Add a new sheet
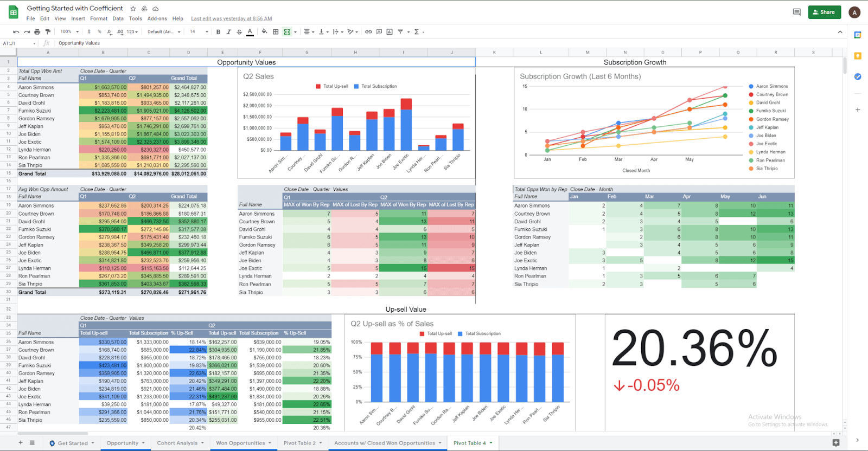The image size is (868, 451). point(21,443)
